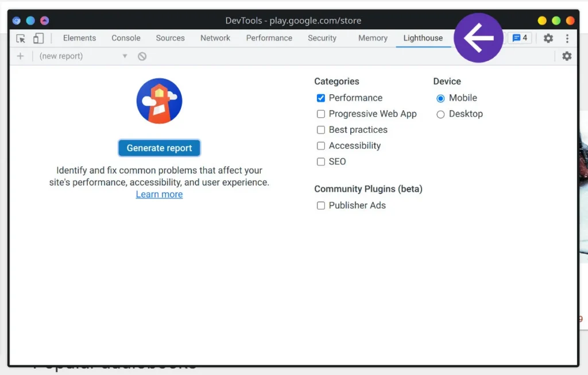Viewport: 588px width, 375px height.
Task: Activate the inspect element picker icon
Action: pyautogui.click(x=21, y=38)
